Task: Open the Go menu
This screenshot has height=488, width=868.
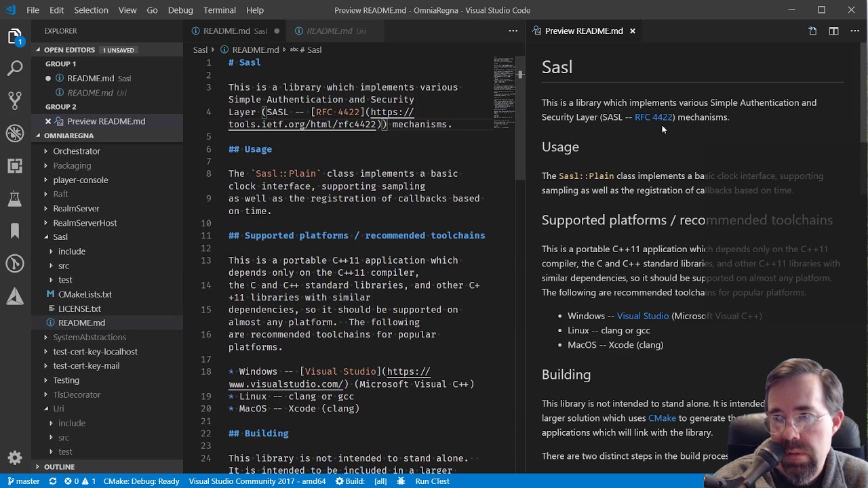Action: point(152,10)
